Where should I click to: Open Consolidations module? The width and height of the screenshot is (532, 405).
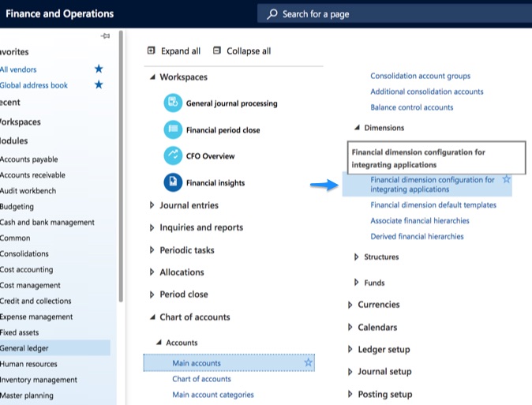click(x=24, y=253)
